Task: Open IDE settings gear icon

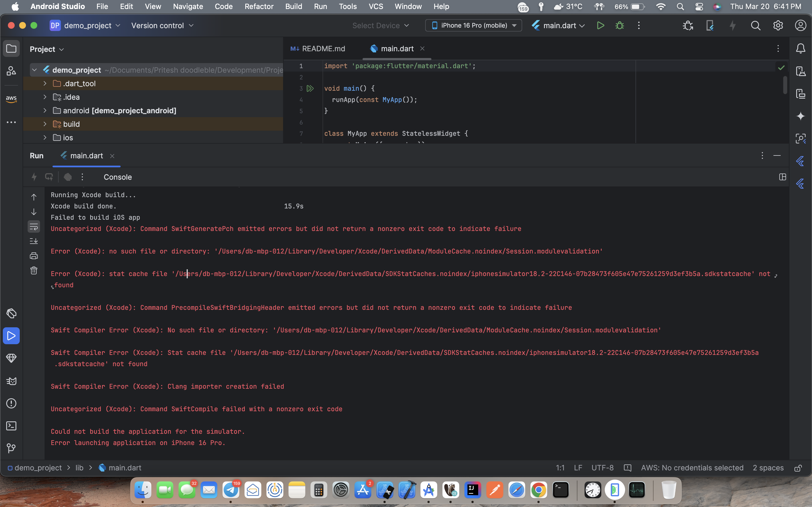Action: 778,25
